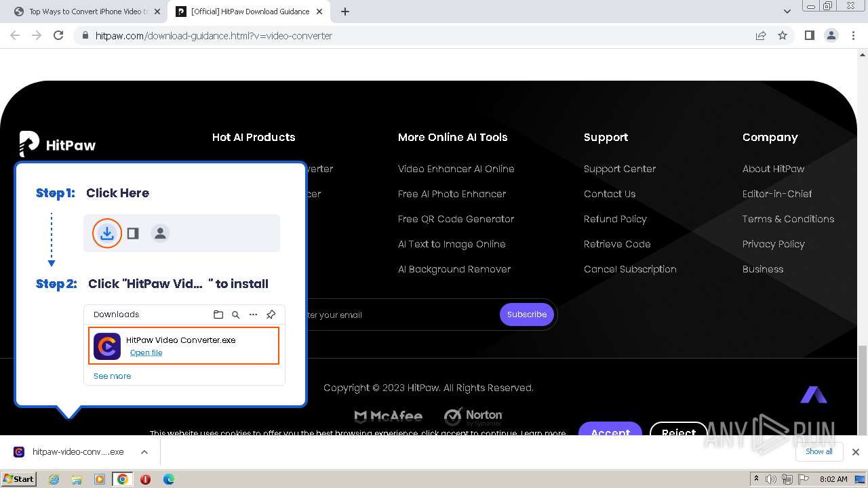
Task: Click the network icon in system tray
Action: [x=787, y=479]
